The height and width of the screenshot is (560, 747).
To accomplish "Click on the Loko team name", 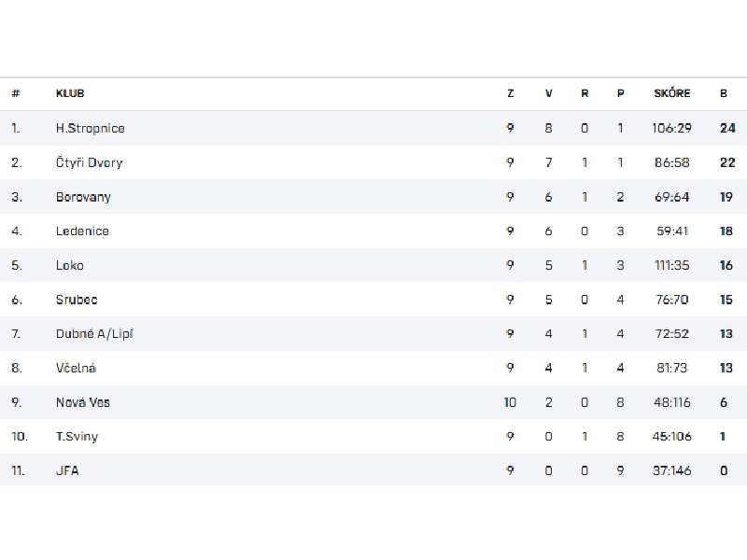I will coord(70,265).
